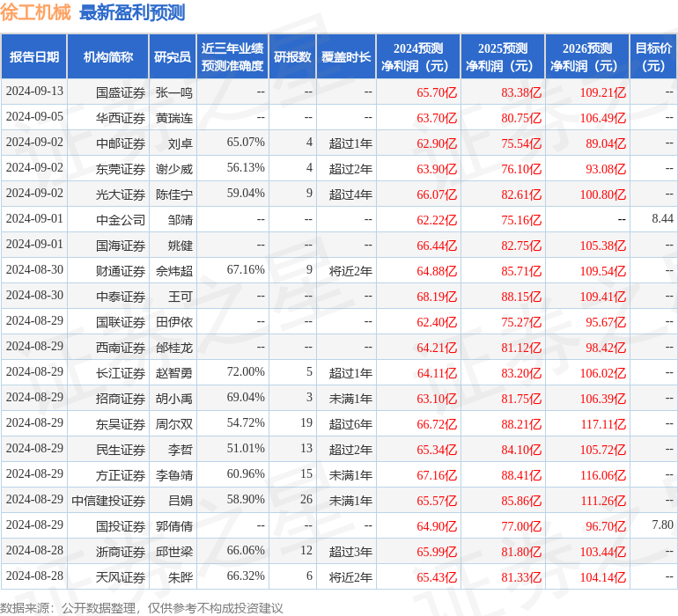Click researcher 胡小禹

[x=173, y=399]
